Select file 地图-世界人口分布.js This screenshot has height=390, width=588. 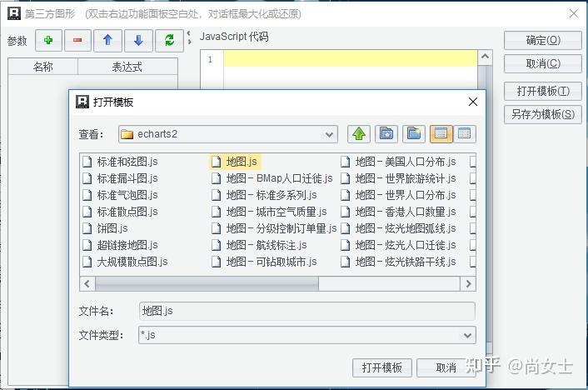[399, 195]
